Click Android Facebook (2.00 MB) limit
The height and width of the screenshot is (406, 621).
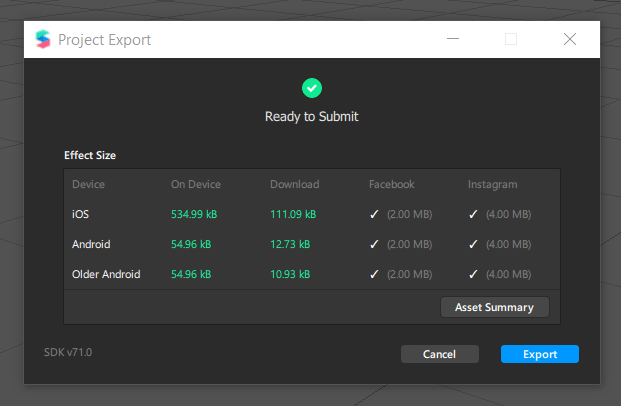tap(410, 244)
